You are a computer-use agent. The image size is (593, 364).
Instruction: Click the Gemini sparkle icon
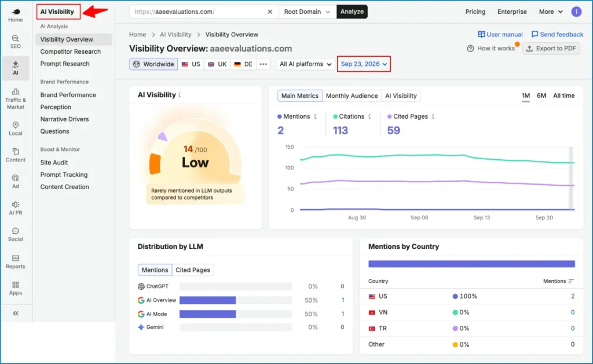pyautogui.click(x=141, y=327)
